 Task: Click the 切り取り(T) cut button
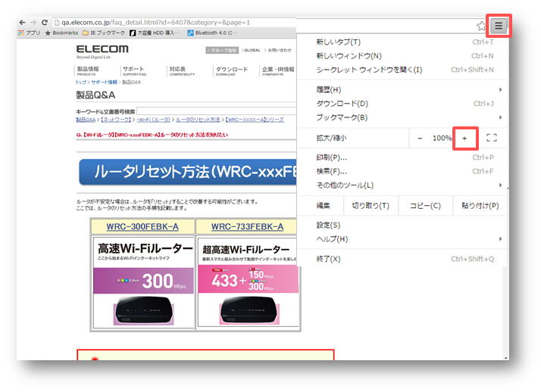(x=371, y=206)
